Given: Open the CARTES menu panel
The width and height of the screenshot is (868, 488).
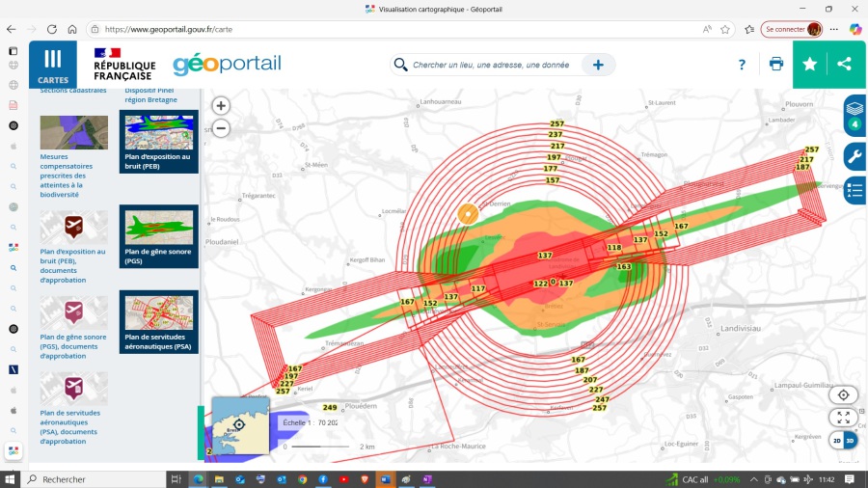Looking at the screenshot, I should [53, 65].
